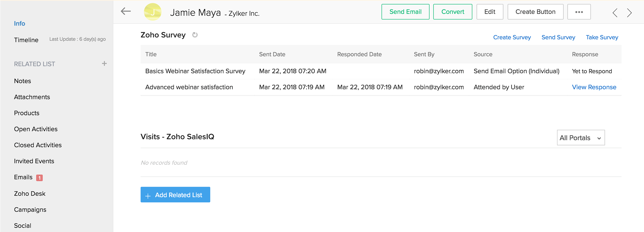The height and width of the screenshot is (232, 644).
Task: Switch to the Timeline tab
Action: pyautogui.click(x=26, y=40)
